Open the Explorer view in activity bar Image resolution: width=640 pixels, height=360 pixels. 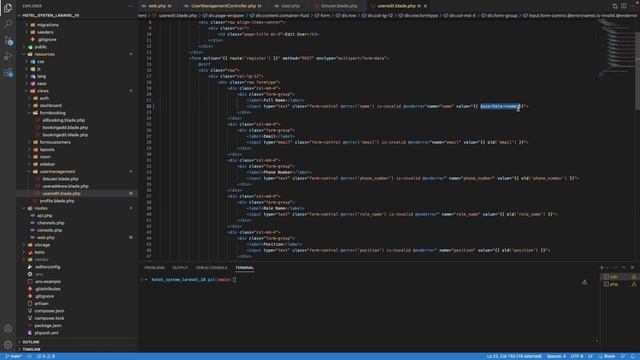(8, 7)
